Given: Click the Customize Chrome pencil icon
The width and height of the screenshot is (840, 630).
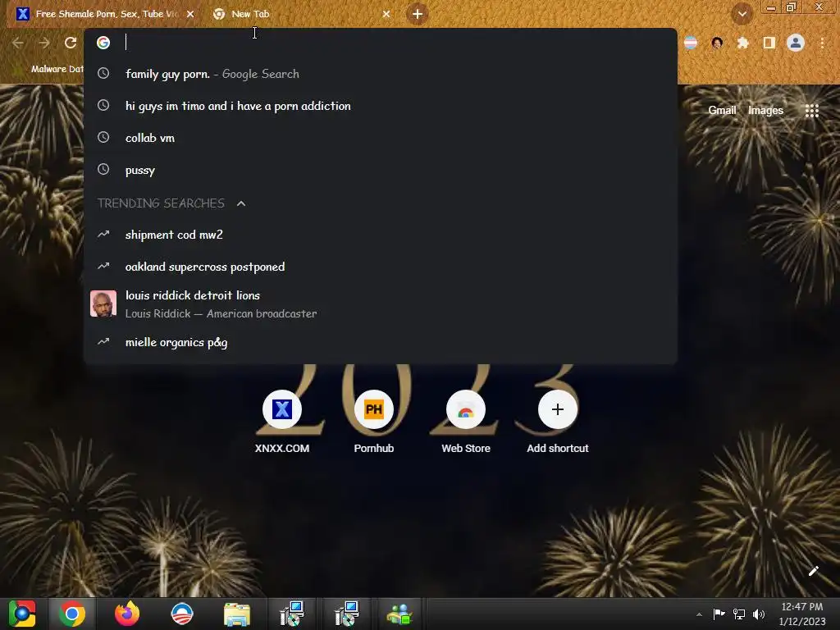Looking at the screenshot, I should (x=813, y=571).
